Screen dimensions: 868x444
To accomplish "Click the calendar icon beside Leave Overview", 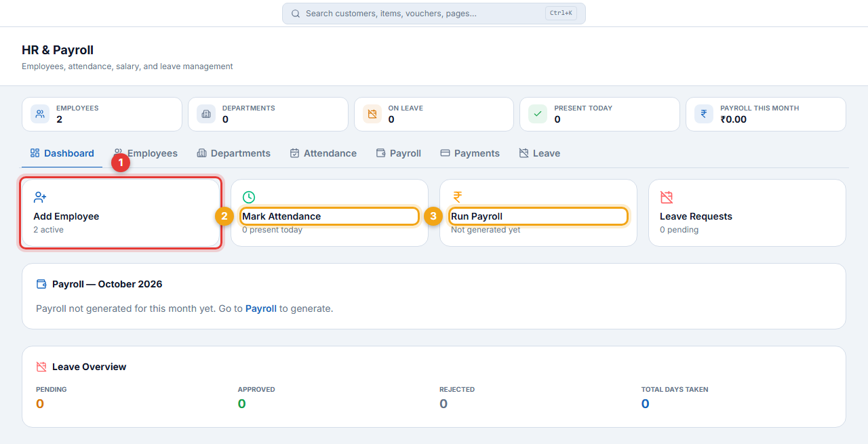I will (41, 367).
